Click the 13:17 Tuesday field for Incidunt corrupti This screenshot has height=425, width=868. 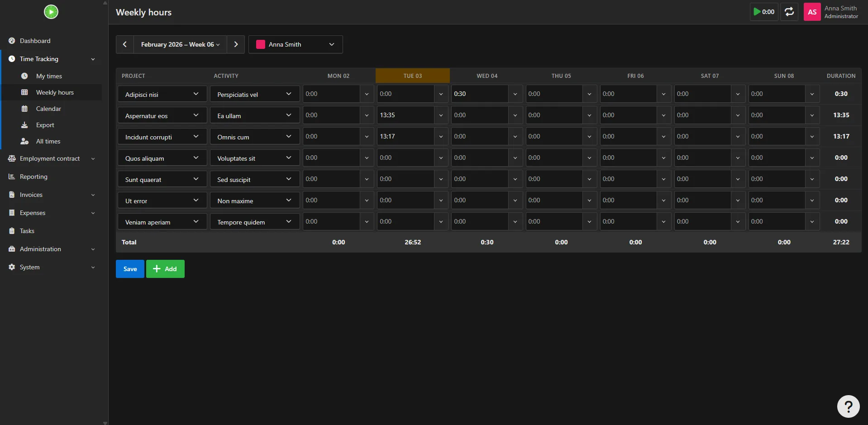coord(405,136)
